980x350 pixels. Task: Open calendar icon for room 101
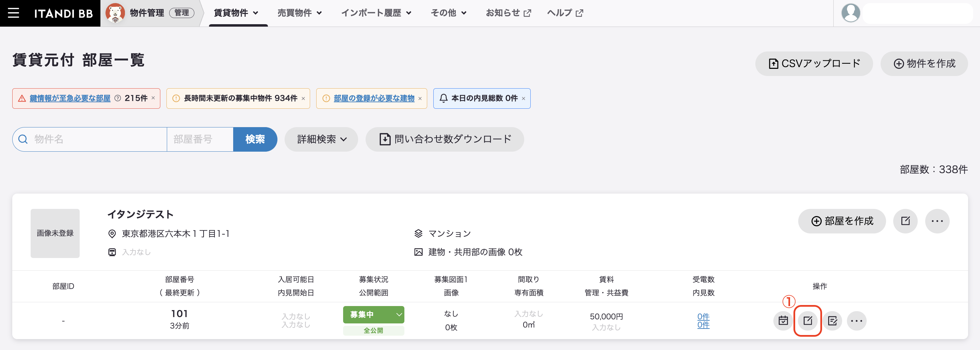click(x=783, y=321)
